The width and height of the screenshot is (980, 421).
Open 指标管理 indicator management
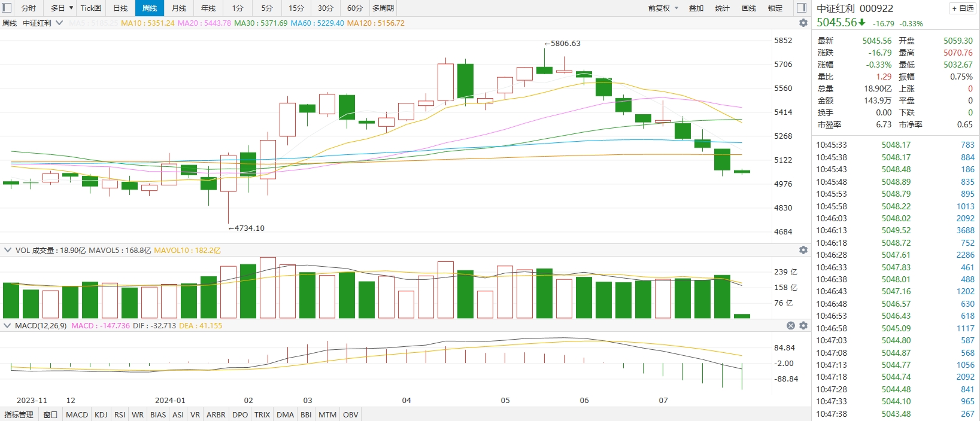19,414
